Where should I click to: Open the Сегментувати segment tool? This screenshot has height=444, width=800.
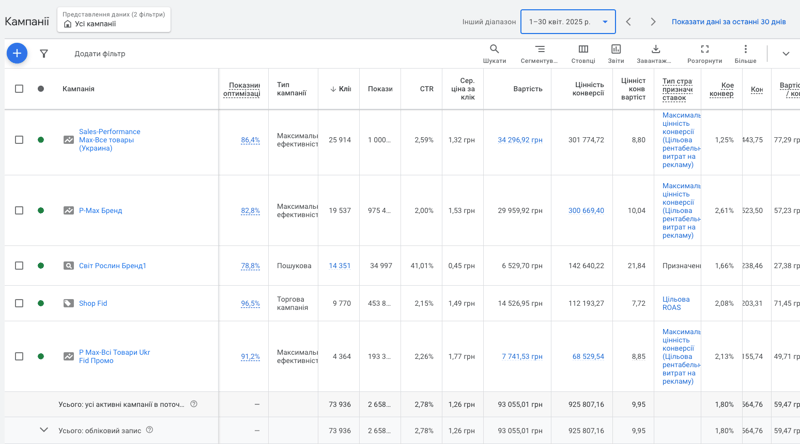click(x=539, y=54)
